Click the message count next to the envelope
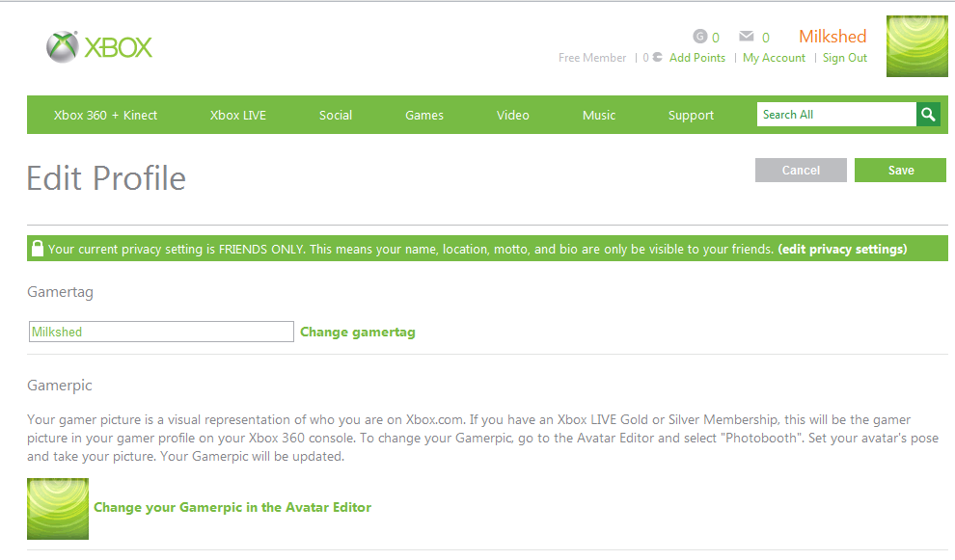955x560 pixels. click(766, 38)
